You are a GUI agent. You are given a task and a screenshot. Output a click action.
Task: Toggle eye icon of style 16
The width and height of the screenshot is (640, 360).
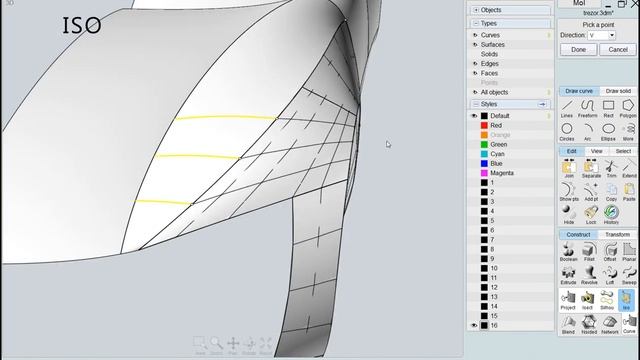(474, 325)
